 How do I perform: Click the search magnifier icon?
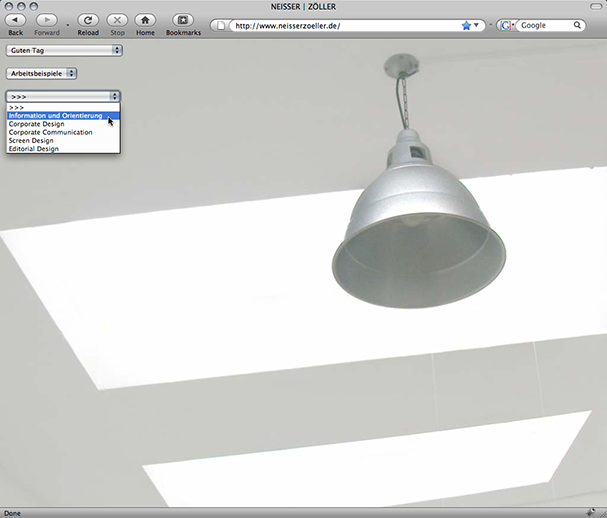coord(578,26)
